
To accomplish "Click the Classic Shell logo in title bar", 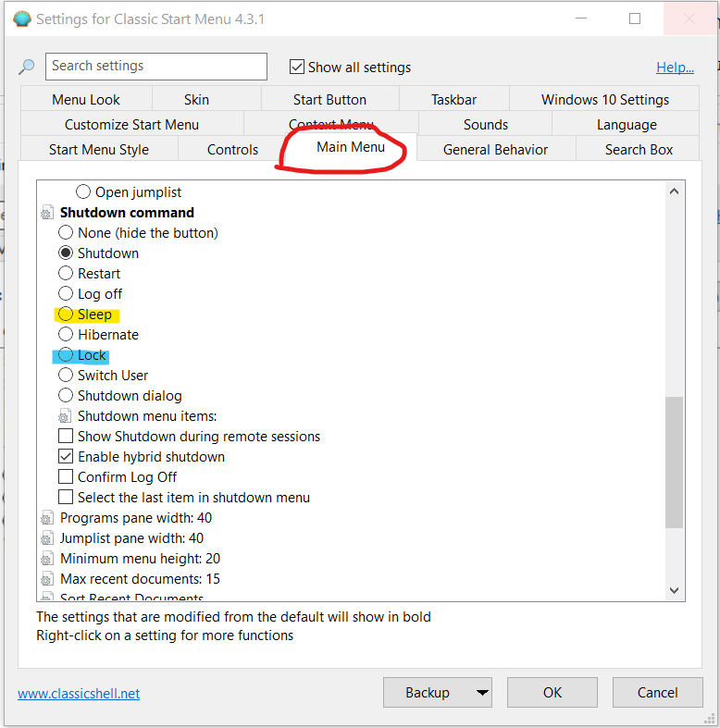I will click(22, 19).
